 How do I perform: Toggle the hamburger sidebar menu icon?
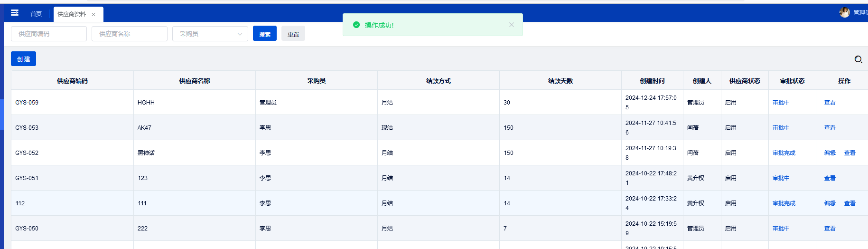tap(15, 13)
